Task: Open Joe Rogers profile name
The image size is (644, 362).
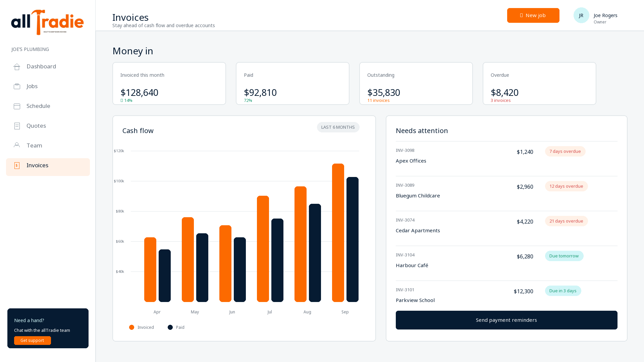Action: point(605,15)
